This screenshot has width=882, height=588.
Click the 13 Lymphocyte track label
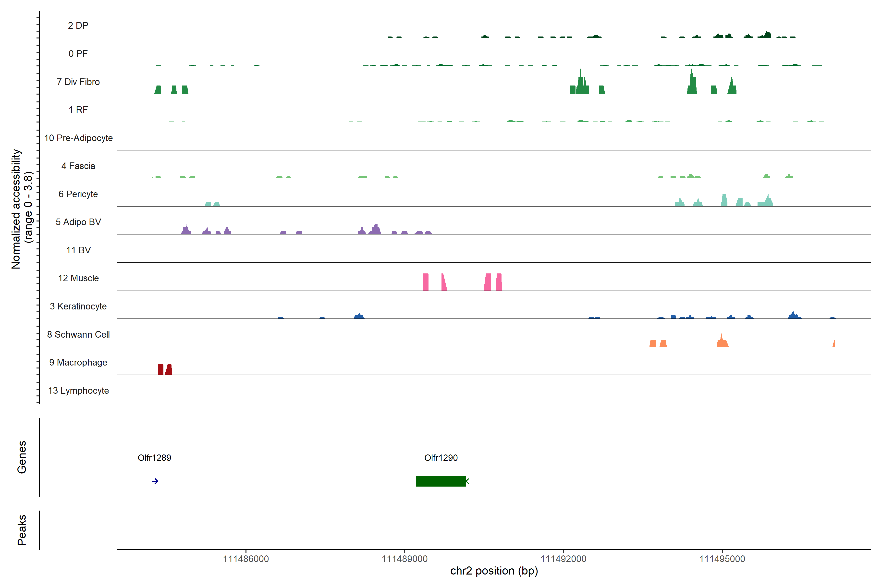click(78, 391)
